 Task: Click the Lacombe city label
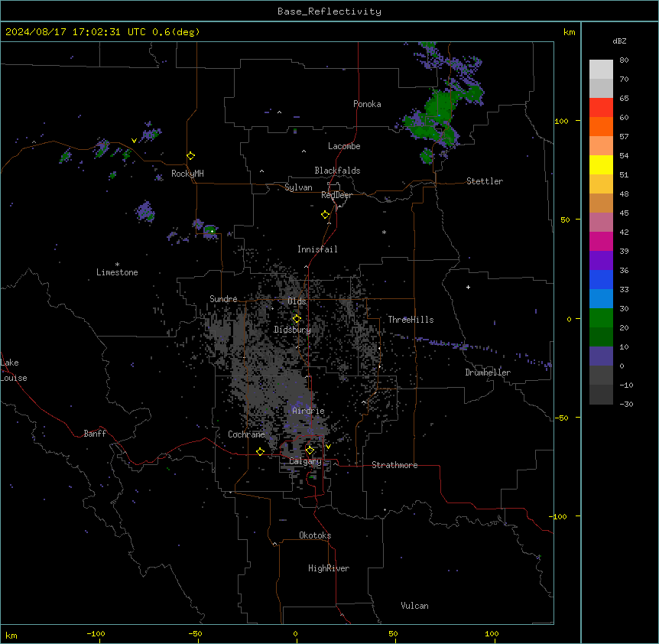pos(344,146)
